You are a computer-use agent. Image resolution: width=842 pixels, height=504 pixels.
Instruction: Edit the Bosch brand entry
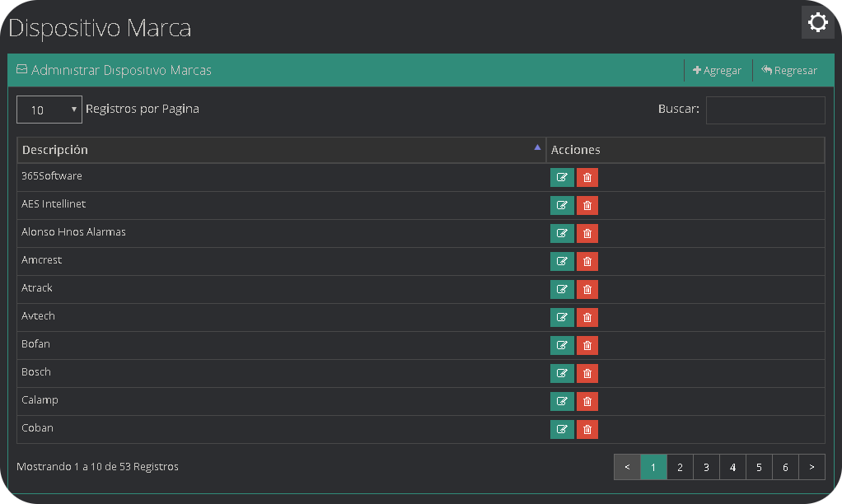click(562, 374)
